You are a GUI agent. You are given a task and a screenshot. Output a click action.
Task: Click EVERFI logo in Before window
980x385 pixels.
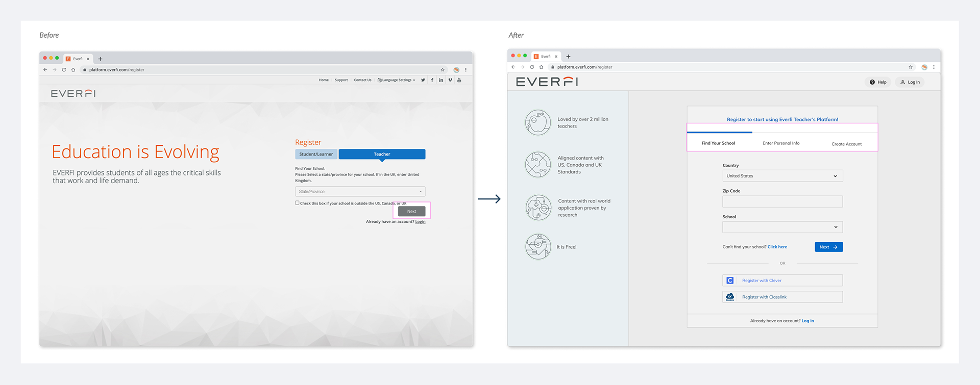click(73, 94)
